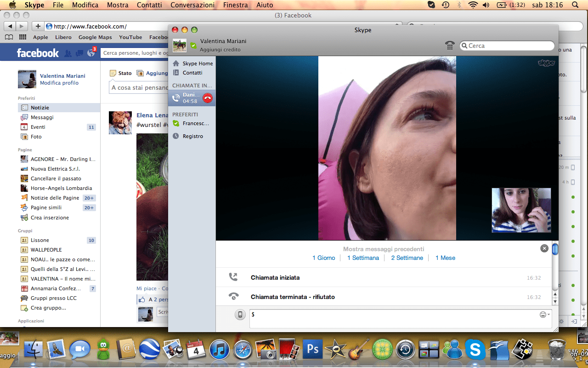Launch Google Earth from the Dock
The width and height of the screenshot is (588, 368).
150,350
